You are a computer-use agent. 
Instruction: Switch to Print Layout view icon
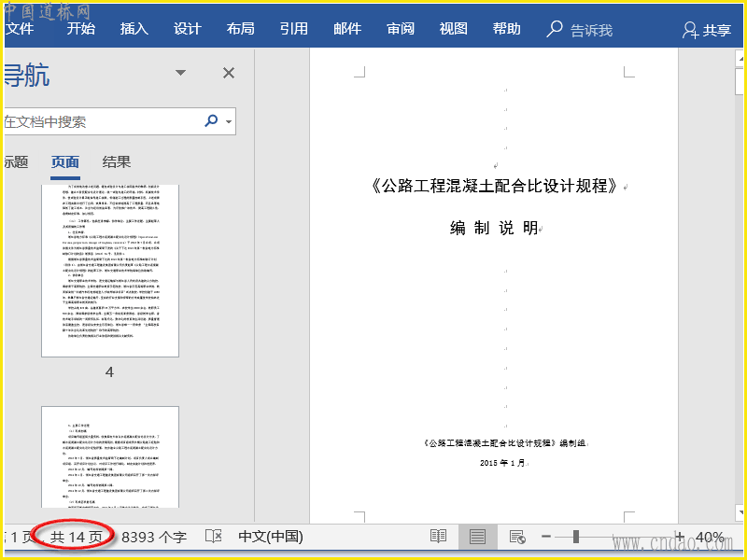click(477, 536)
